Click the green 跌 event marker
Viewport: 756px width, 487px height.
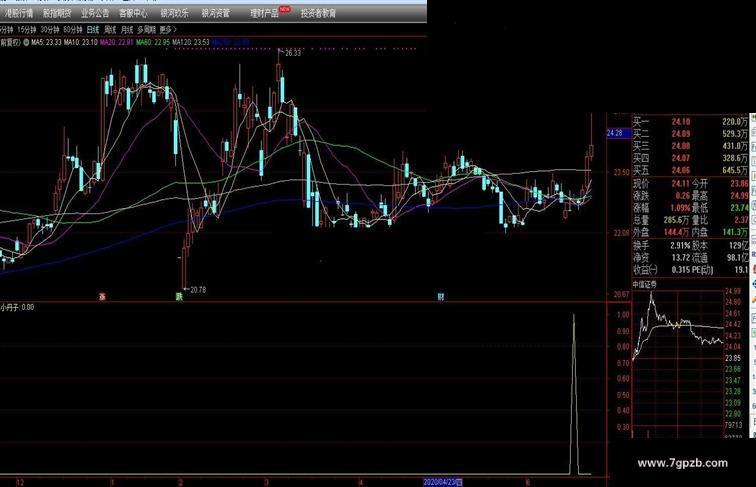(x=179, y=297)
